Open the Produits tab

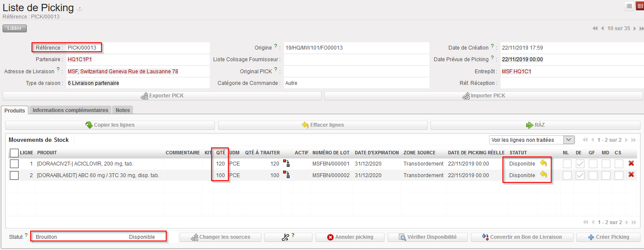(x=15, y=110)
